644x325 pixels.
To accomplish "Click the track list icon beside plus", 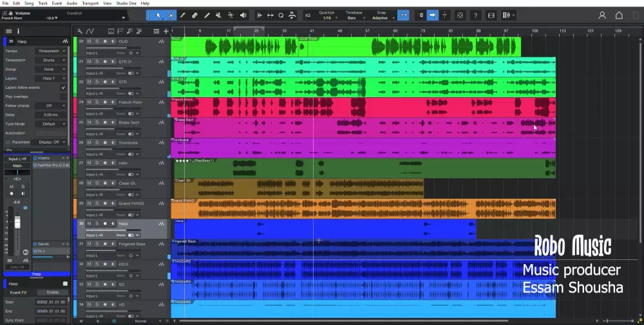I will click(x=156, y=31).
